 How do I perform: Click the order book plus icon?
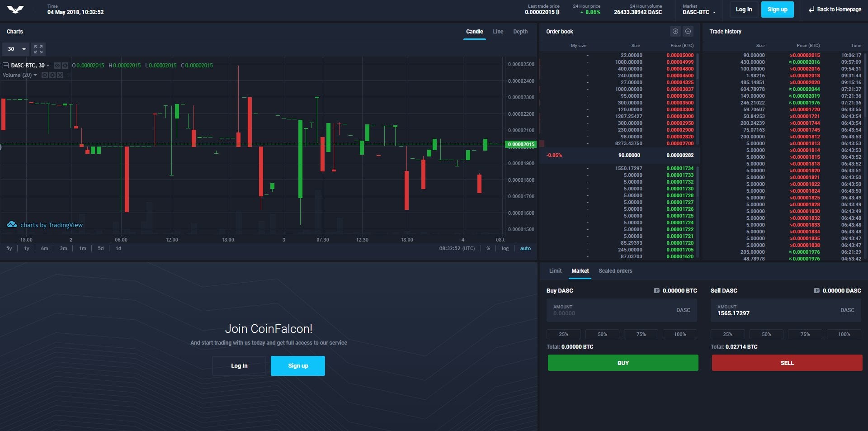click(675, 31)
